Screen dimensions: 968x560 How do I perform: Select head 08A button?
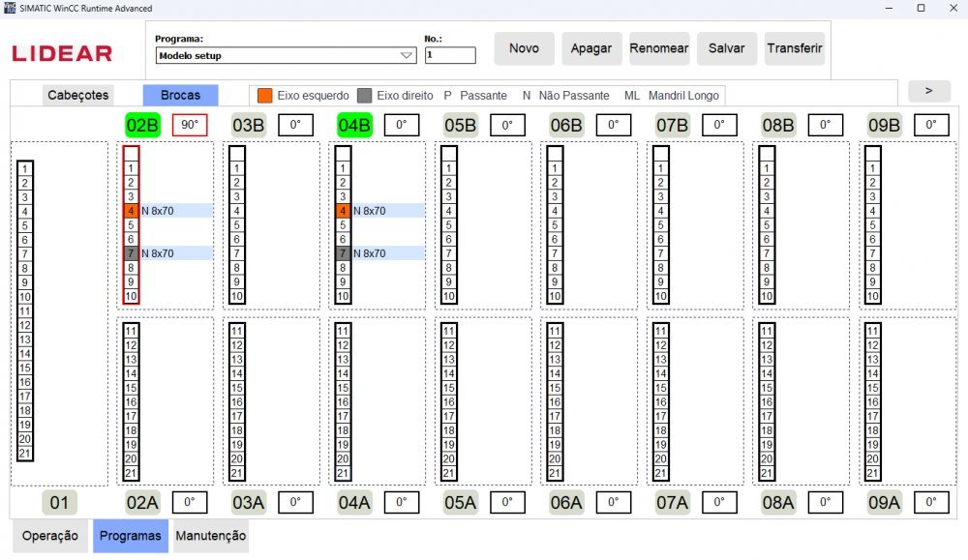click(x=778, y=503)
